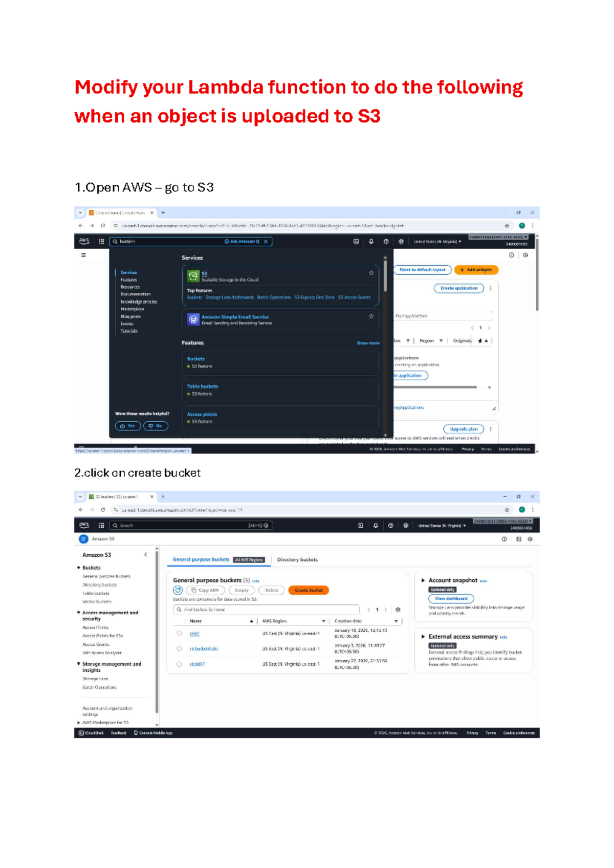Select Features category in search panel
Viewport: 614px width, 868px height.
pos(128,280)
